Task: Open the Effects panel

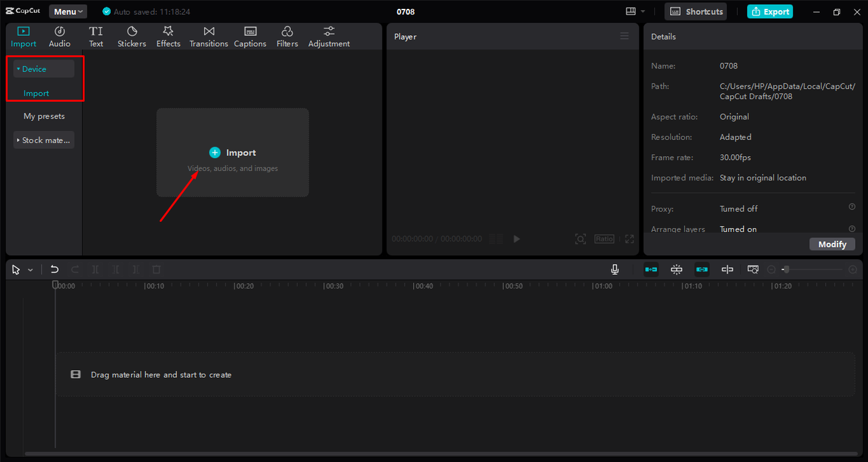Action: tap(168, 37)
